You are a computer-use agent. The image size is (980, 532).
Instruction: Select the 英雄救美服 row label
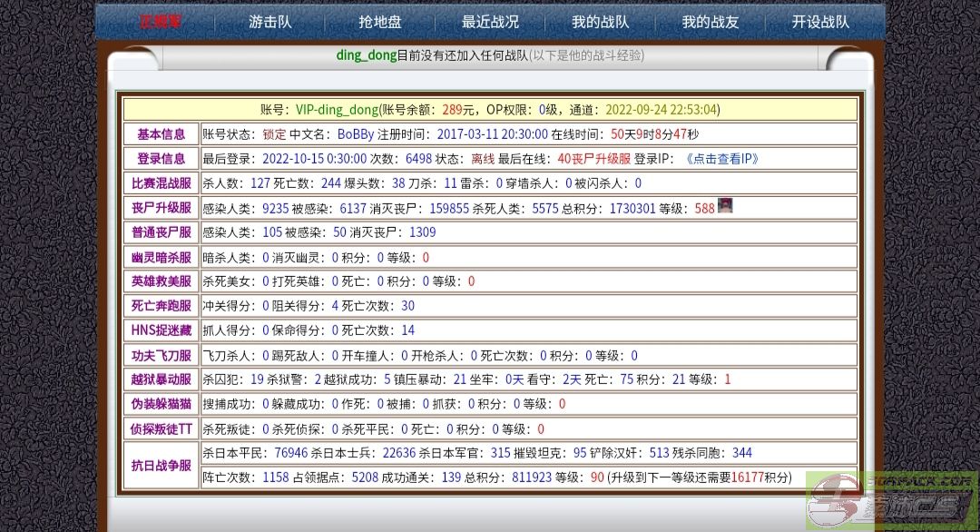click(x=162, y=281)
